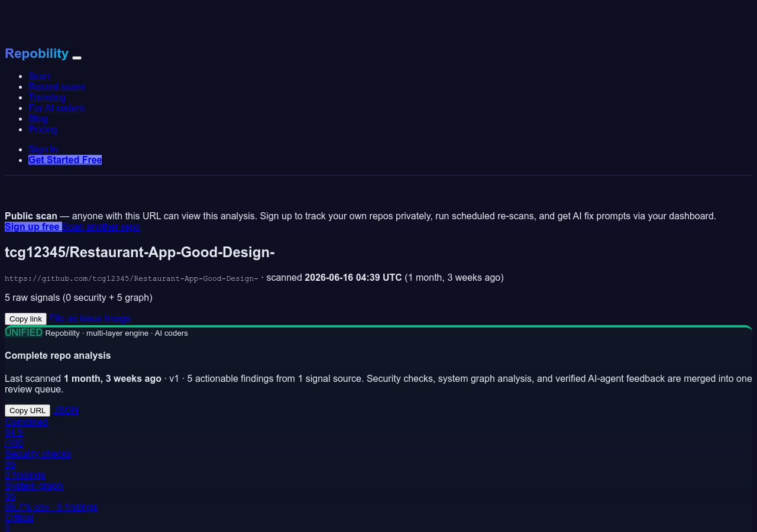This screenshot has width=757, height=532.
Task: Open the Trending nav link
Action: pos(47,97)
